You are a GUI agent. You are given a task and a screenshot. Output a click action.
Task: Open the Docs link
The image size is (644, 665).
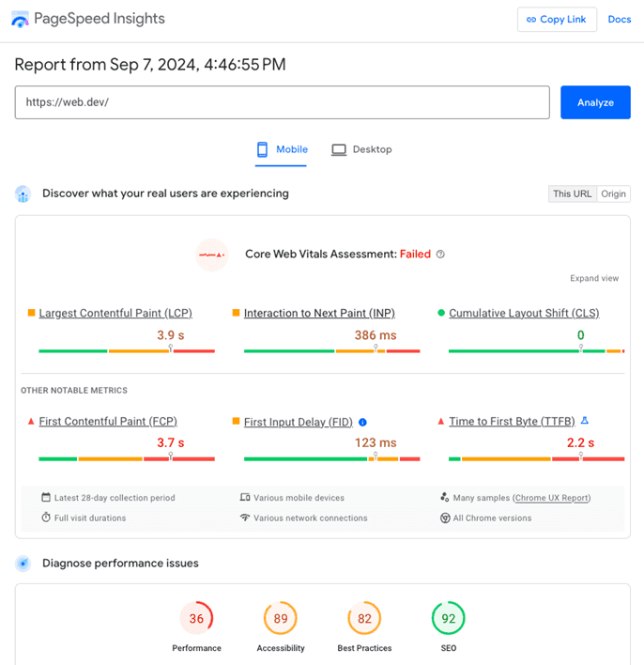click(x=619, y=19)
